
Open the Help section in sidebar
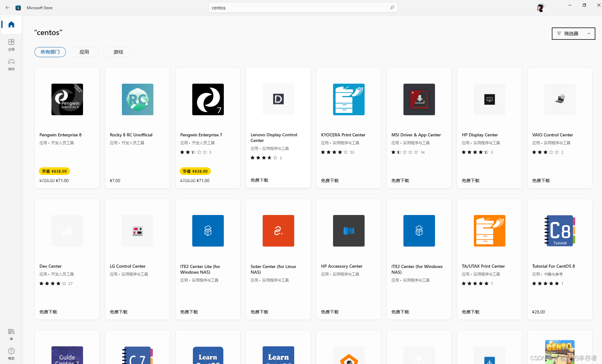point(11,354)
